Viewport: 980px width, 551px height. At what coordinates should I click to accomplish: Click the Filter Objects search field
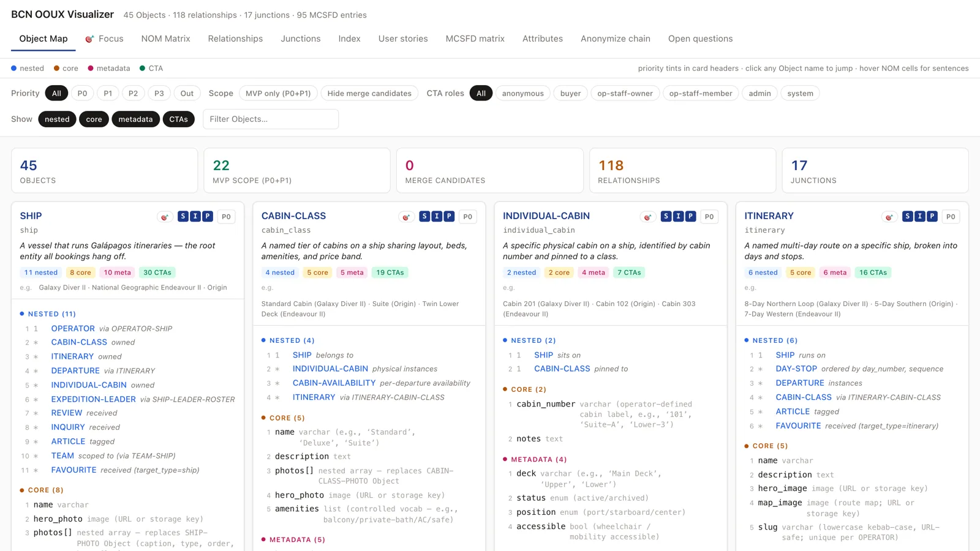(271, 119)
